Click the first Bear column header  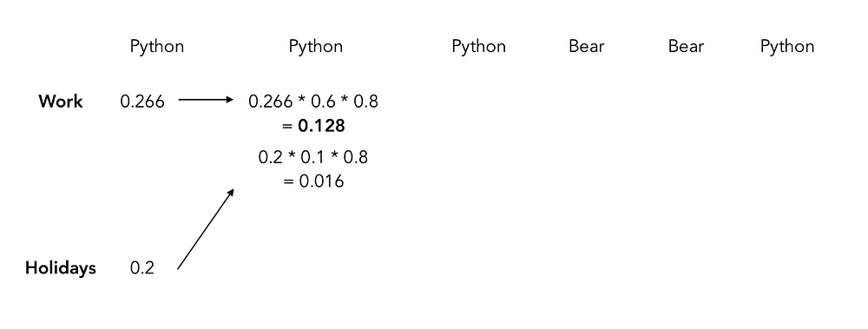[x=586, y=46]
